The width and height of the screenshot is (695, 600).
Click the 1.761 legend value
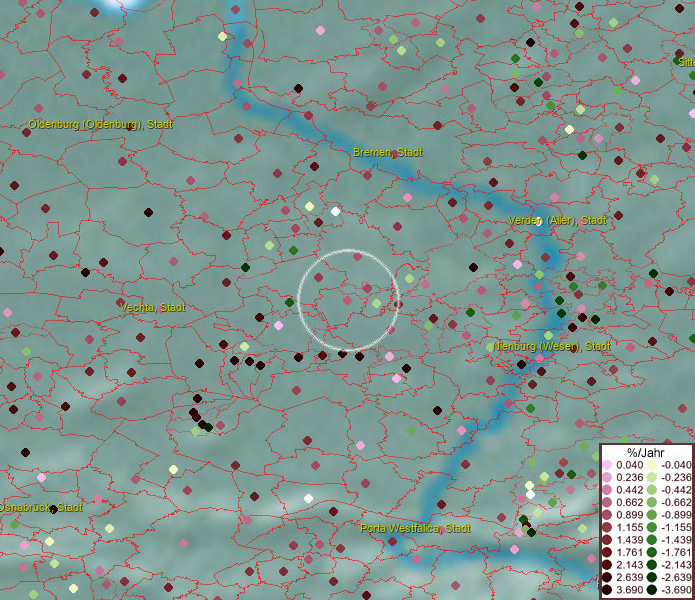click(x=629, y=552)
